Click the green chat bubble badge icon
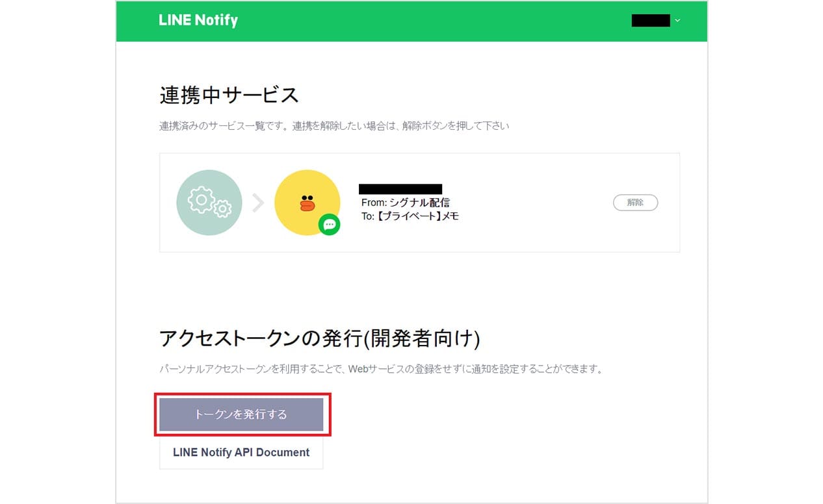823x504 pixels. 329,225
